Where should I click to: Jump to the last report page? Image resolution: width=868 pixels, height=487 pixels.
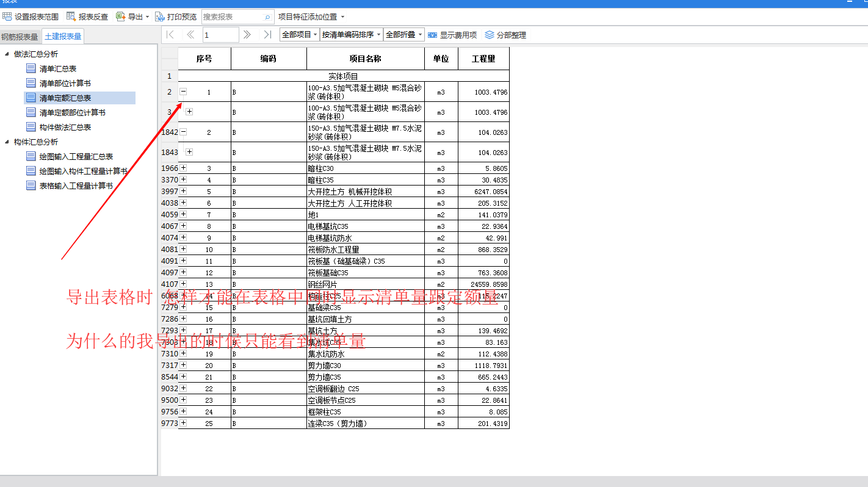pyautogui.click(x=267, y=35)
